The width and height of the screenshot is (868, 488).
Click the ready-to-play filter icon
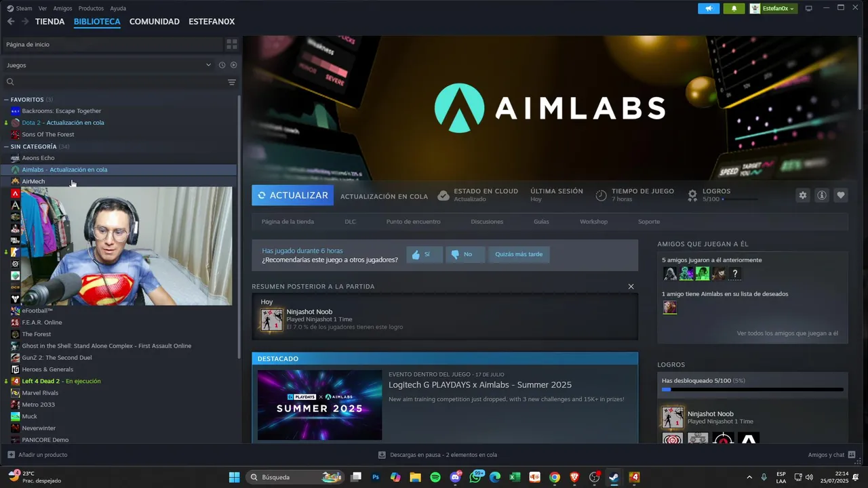(234, 65)
